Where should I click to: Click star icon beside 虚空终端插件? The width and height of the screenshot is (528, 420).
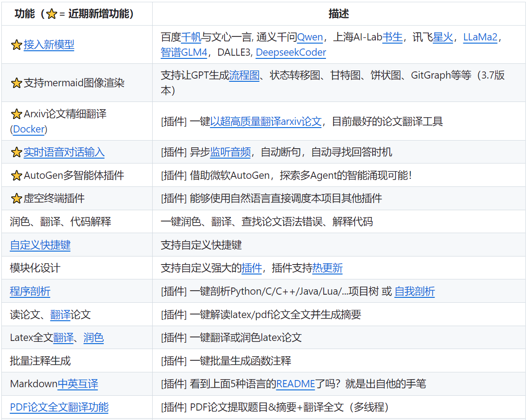[17, 199]
